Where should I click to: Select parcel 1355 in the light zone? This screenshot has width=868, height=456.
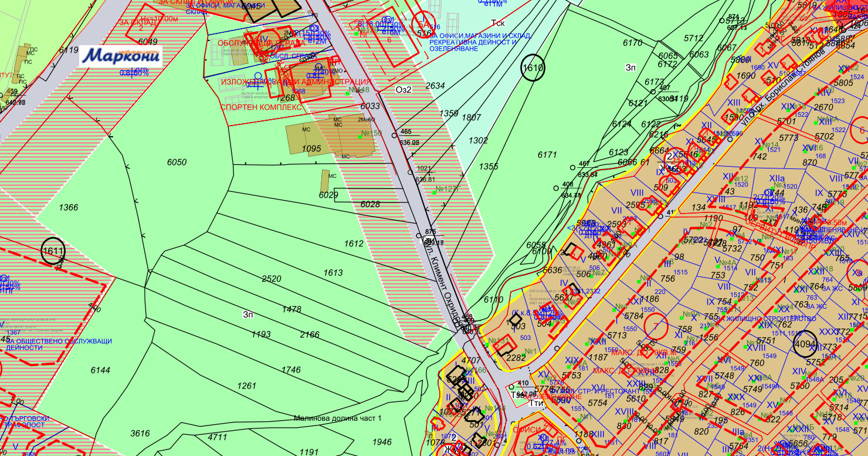[489, 167]
